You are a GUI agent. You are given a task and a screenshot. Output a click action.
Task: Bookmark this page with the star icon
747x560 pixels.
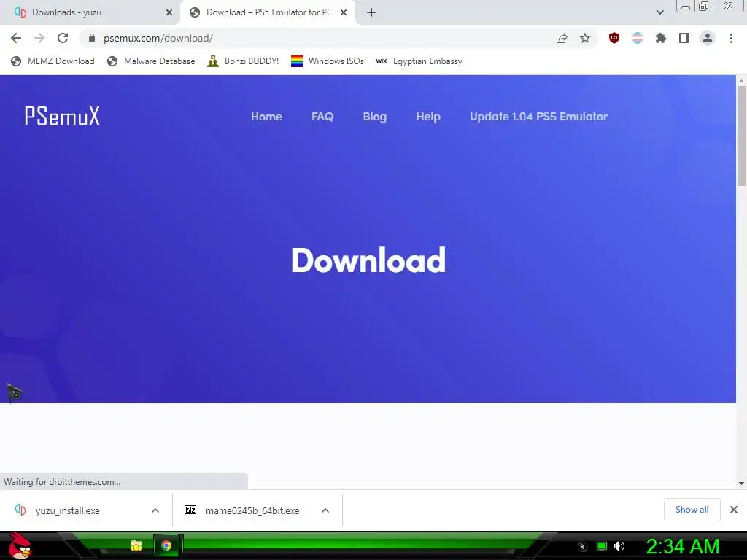[x=585, y=38]
